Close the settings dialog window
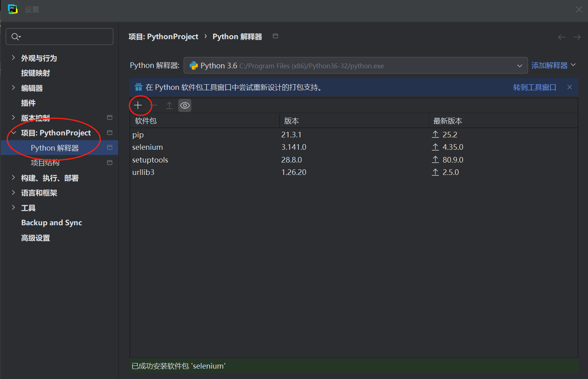 [x=579, y=9]
